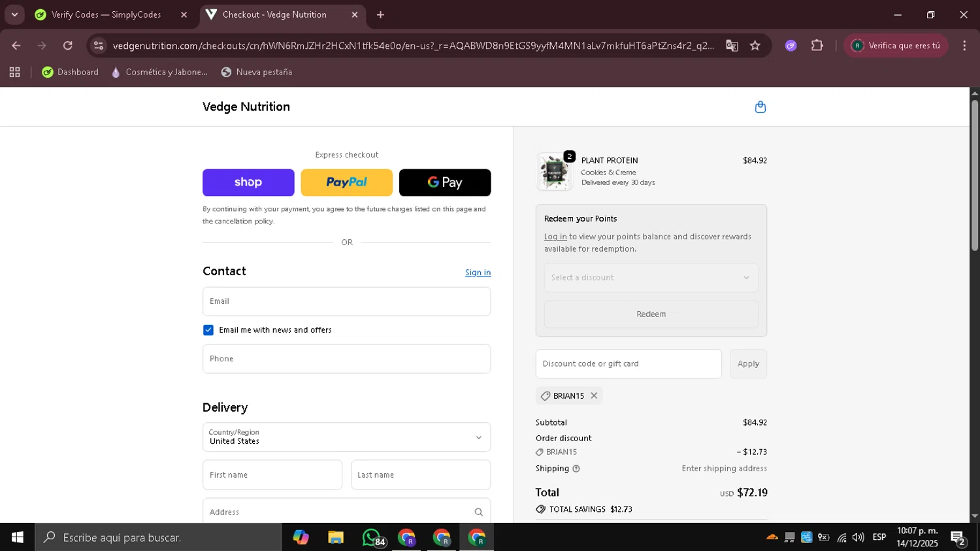Click the ESP language indicator
The image size is (980, 551).
(879, 537)
